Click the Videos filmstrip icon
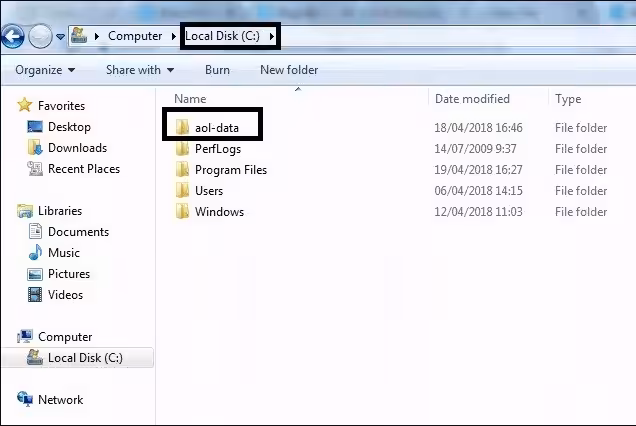Screen dimensions: 636x426 (35, 295)
